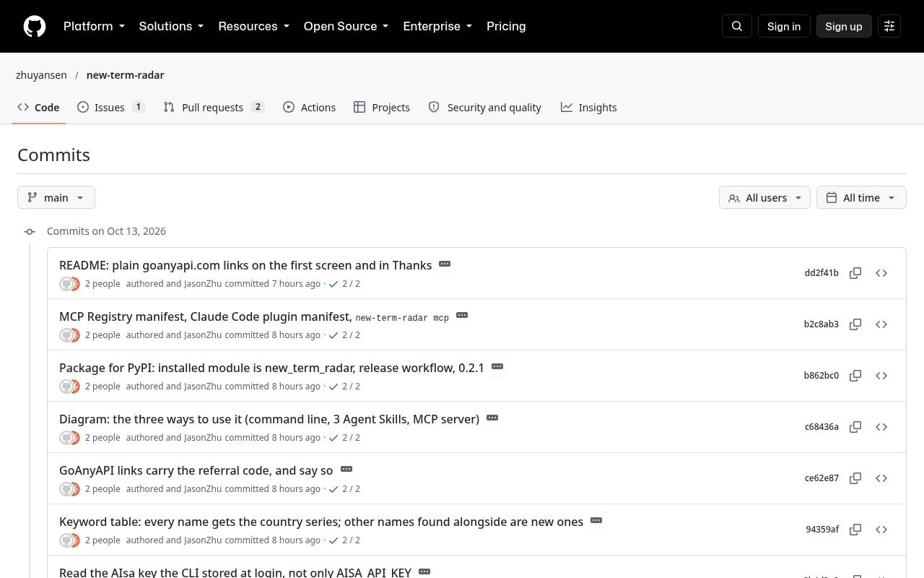Screen dimensions: 924x578
Task: Copy full SHA for commit b862bc0
Action: click(855, 376)
